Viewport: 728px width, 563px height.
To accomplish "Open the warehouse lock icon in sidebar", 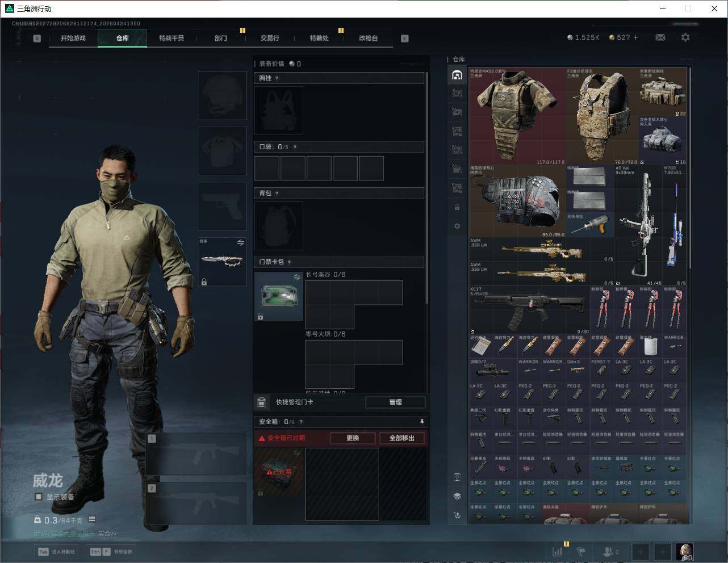I will tap(457, 207).
